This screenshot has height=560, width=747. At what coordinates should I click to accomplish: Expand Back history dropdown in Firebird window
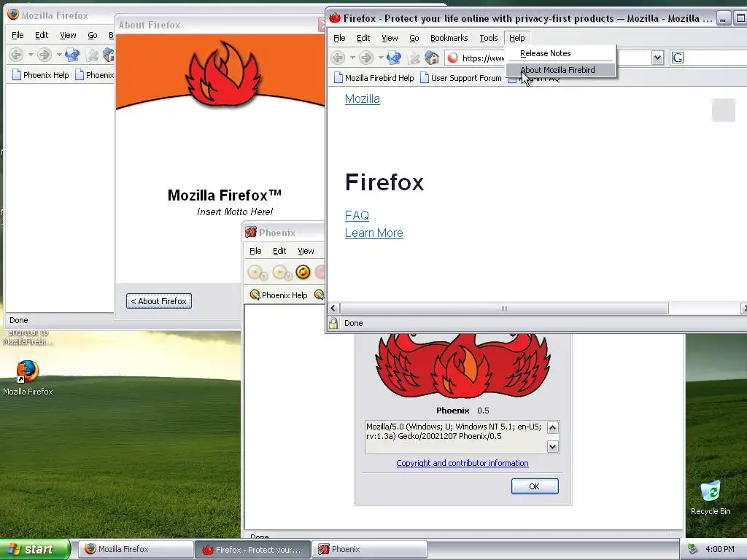[x=352, y=58]
